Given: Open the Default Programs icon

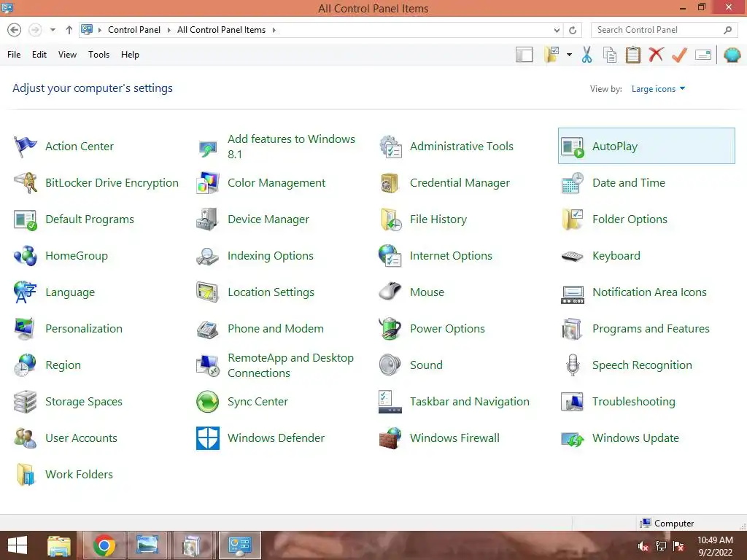Looking at the screenshot, I should tap(26, 219).
